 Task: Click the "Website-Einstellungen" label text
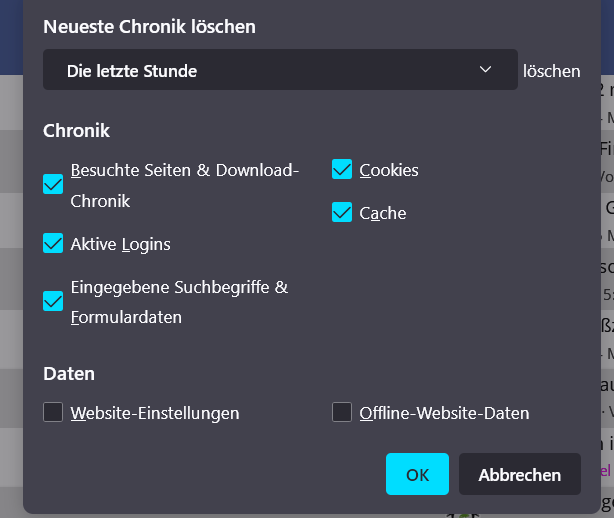[x=155, y=413]
